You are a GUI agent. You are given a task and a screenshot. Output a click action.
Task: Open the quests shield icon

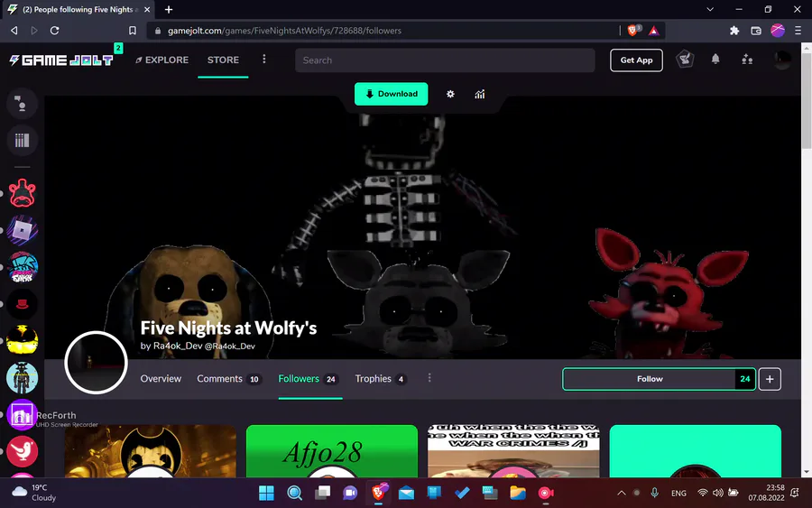tap(685, 60)
